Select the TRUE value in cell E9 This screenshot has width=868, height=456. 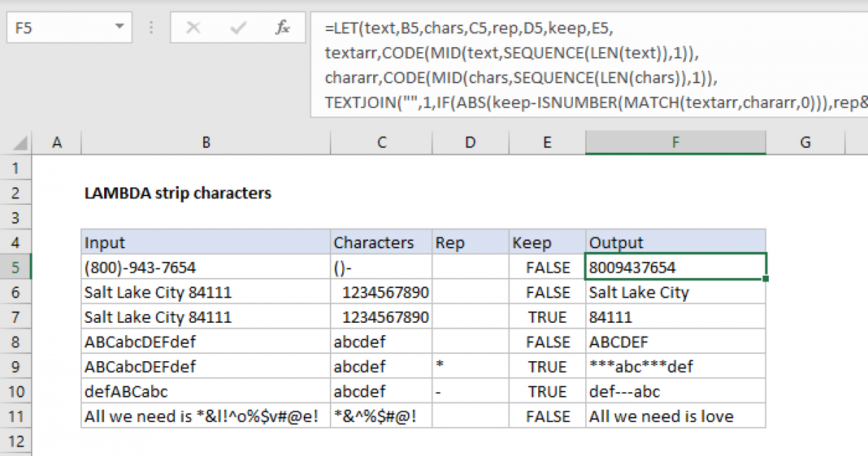point(547,366)
